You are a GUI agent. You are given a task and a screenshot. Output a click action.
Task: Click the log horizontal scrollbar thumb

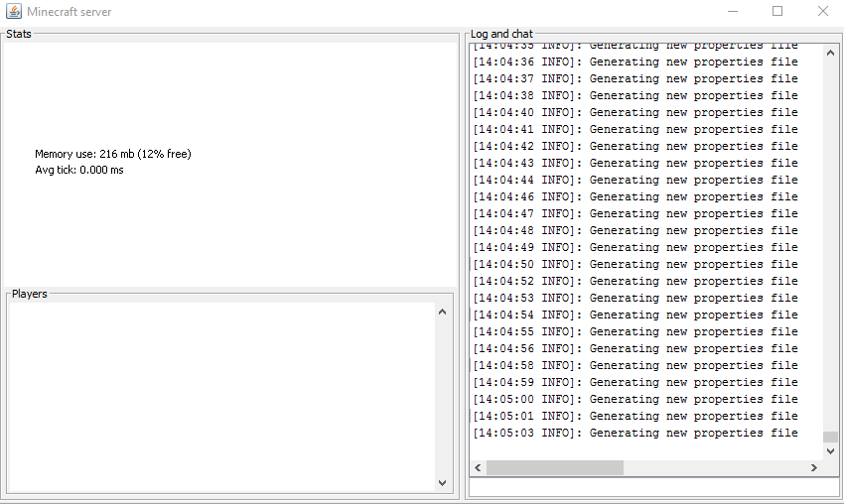555,468
